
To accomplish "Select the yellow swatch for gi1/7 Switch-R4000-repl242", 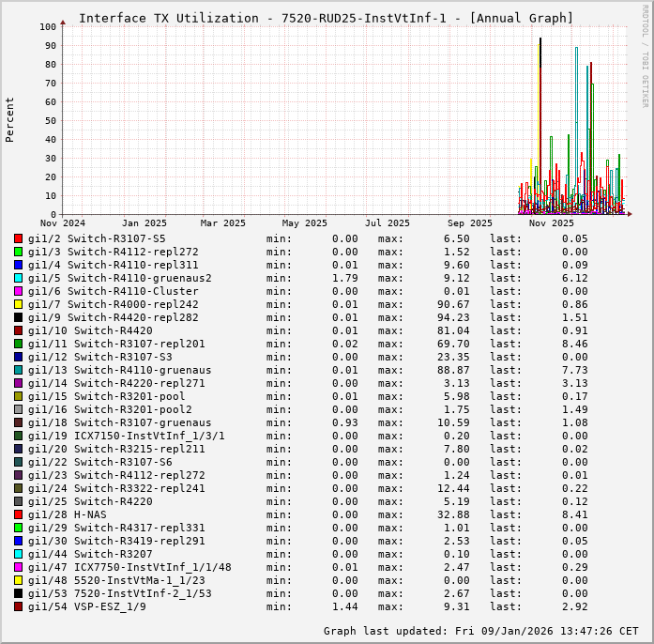I will coord(18,304).
